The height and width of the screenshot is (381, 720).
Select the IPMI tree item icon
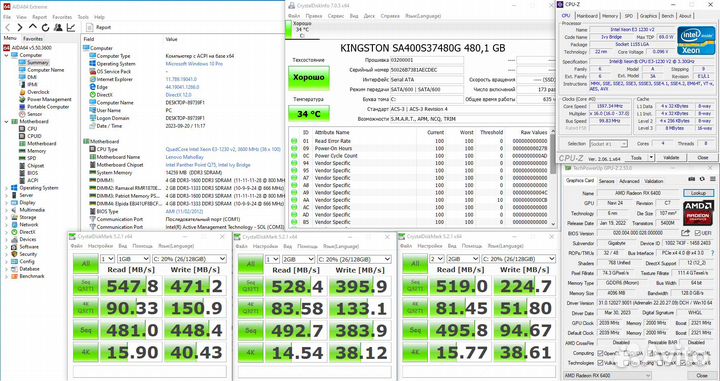(22, 84)
